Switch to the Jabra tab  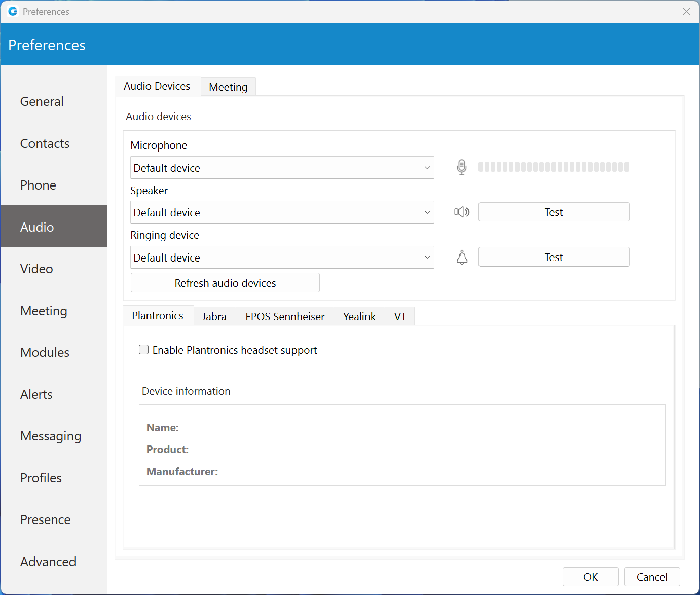point(214,316)
